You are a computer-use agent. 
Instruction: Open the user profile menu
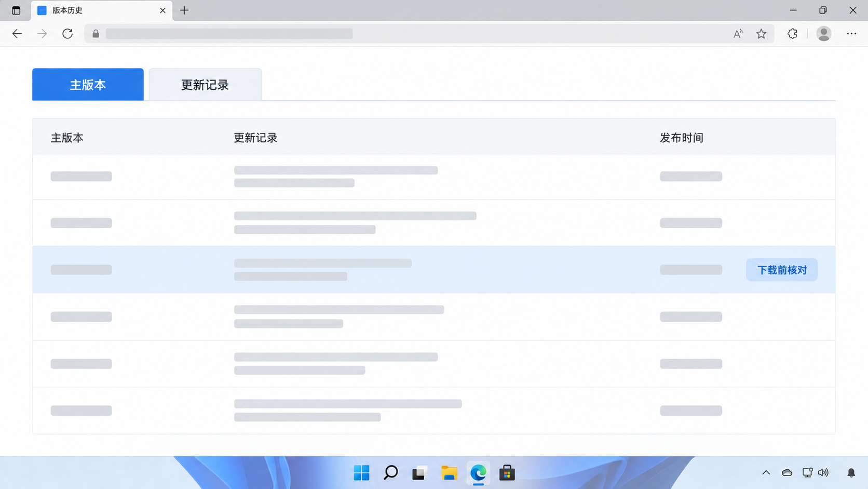[x=824, y=34]
